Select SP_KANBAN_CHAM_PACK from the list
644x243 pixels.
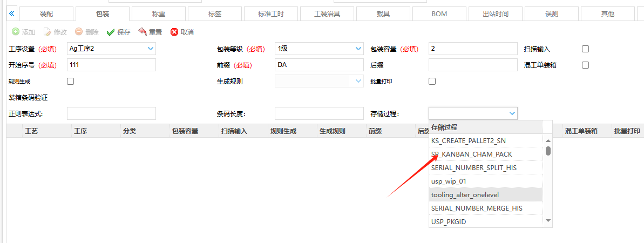471,154
